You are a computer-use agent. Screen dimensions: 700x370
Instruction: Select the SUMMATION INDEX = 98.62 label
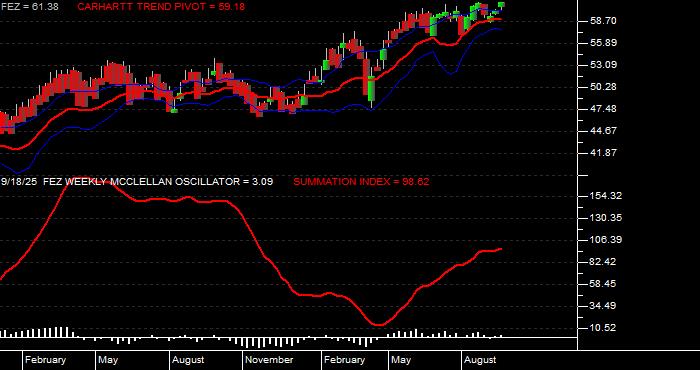[361, 182]
